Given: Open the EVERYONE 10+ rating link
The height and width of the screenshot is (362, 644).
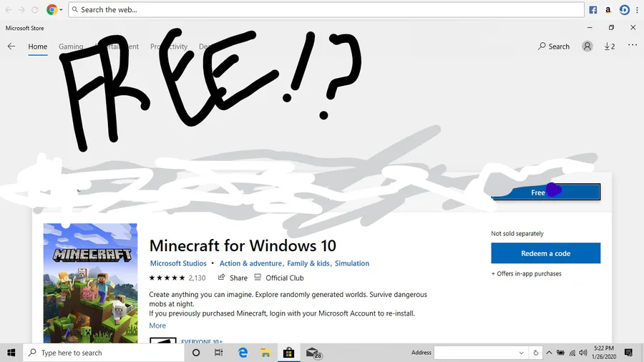Looking at the screenshot, I should tap(202, 341).
